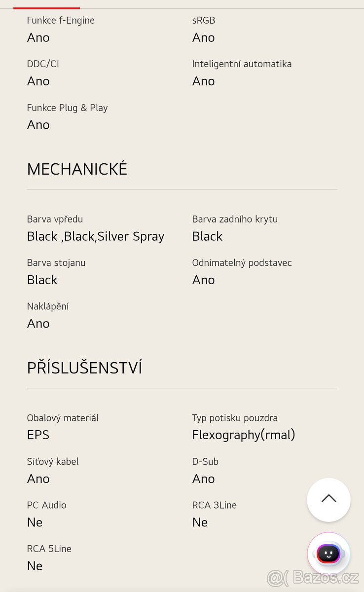Click the scroll-to-top arrow button
The width and height of the screenshot is (364, 592).
[328, 499]
